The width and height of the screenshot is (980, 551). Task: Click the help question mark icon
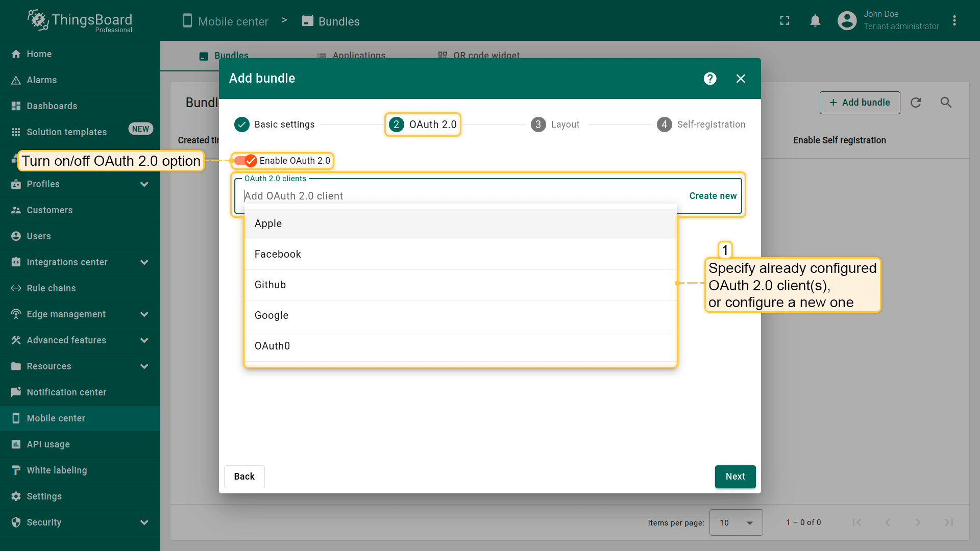click(710, 79)
